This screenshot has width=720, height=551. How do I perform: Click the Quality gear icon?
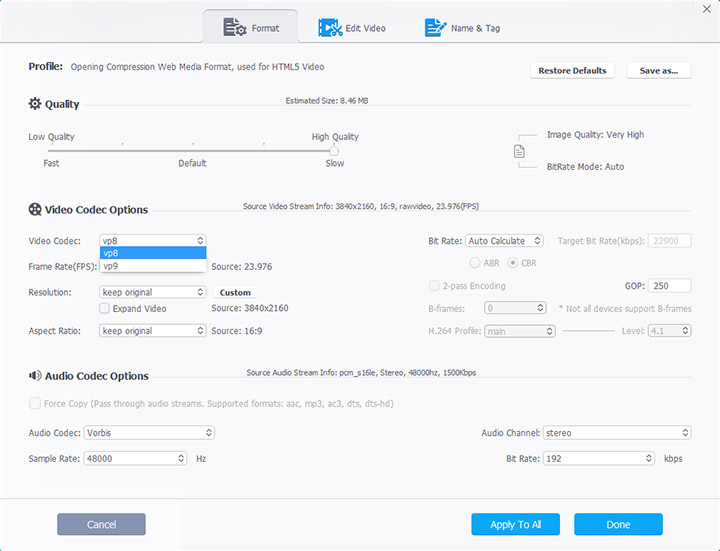(35, 104)
